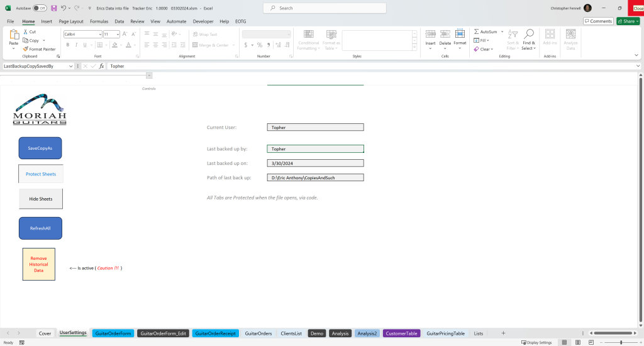Open the Name Box dropdown
Viewport: 644px width, 346px height.
pyautogui.click(x=70, y=66)
